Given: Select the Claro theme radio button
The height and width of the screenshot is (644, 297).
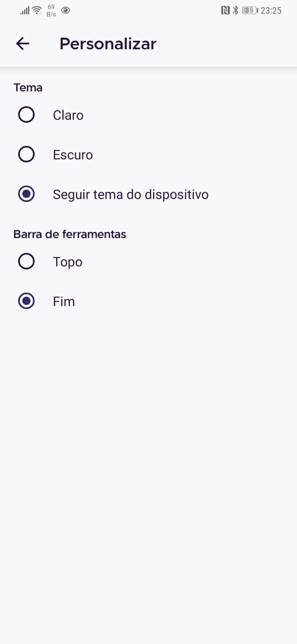Looking at the screenshot, I should coord(26,115).
